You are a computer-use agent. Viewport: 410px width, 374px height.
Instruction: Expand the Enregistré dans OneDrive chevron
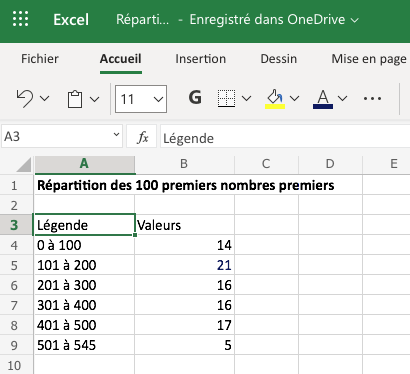(355, 20)
